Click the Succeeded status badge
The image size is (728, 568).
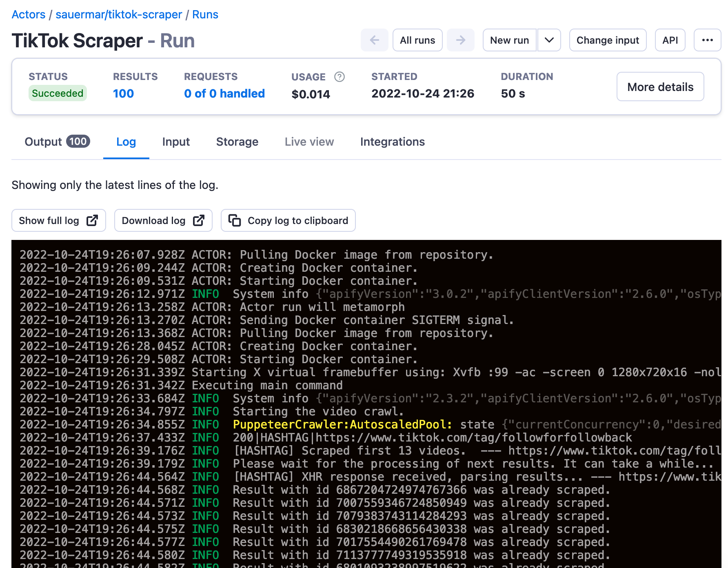pyautogui.click(x=58, y=93)
